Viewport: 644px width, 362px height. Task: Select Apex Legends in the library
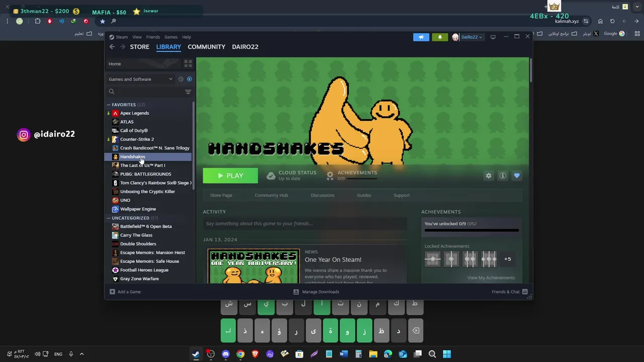[134, 113]
